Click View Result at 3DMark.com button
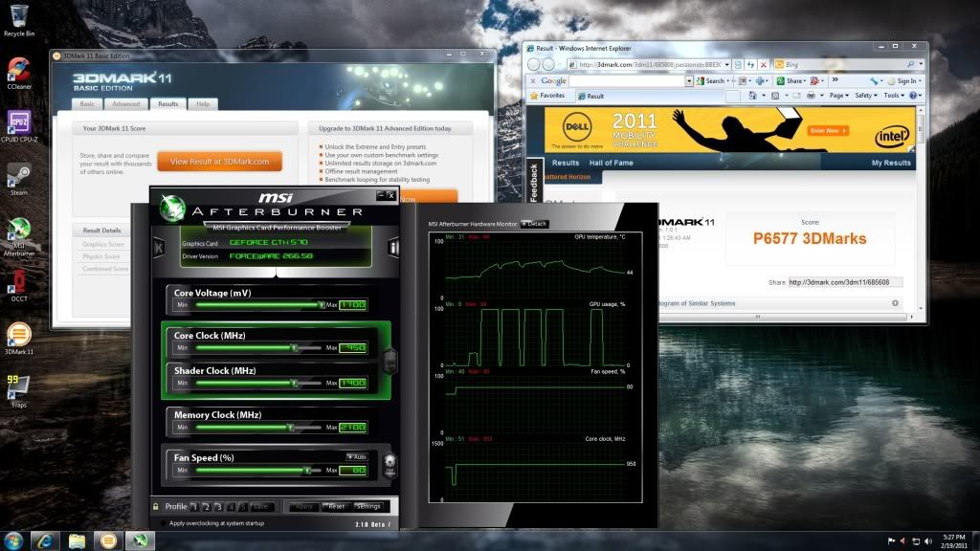This screenshot has height=551, width=980. pos(219,161)
